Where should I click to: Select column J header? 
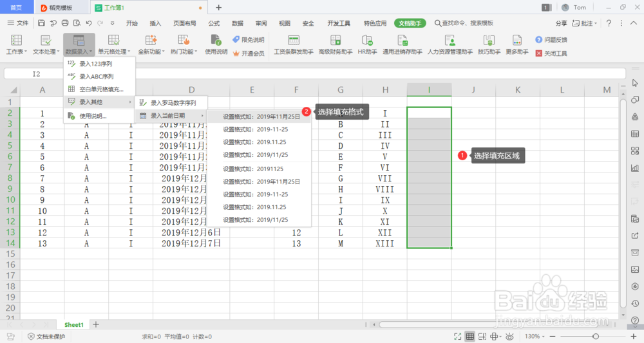point(473,90)
